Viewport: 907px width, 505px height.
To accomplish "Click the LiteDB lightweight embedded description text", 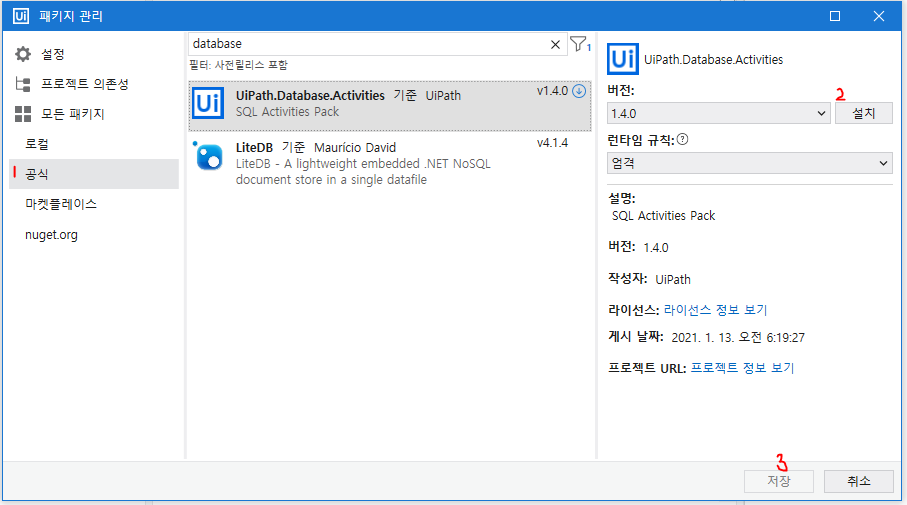I will [x=363, y=172].
